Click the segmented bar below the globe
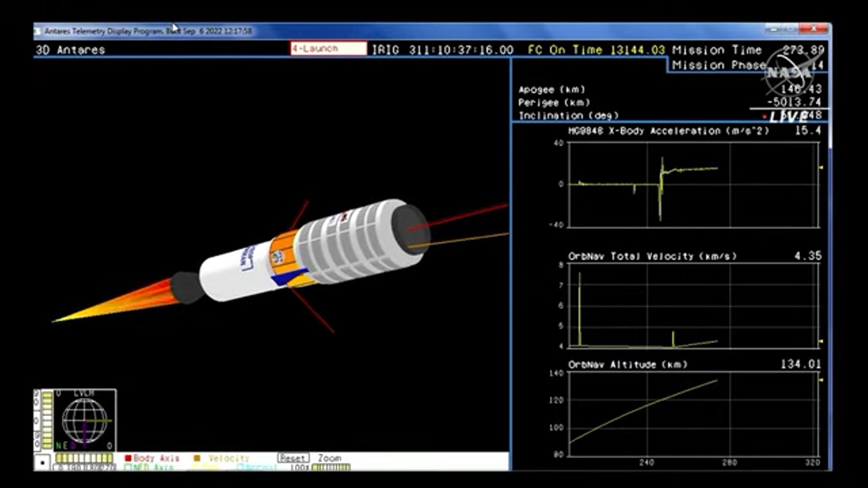The image size is (868, 488). coord(84,458)
